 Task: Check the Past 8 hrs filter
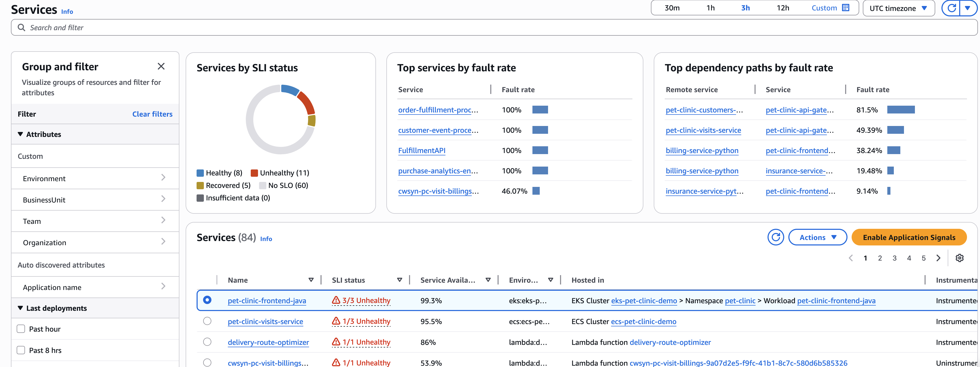[21, 350]
